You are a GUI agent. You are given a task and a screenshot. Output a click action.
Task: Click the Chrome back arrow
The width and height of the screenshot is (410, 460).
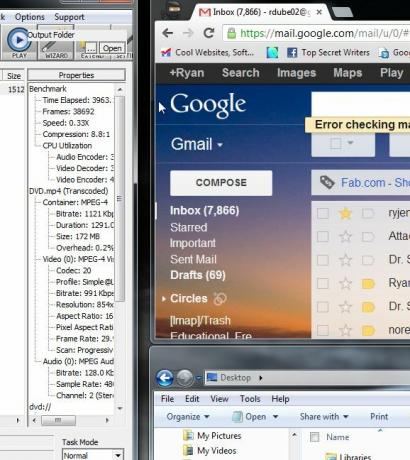click(168, 33)
